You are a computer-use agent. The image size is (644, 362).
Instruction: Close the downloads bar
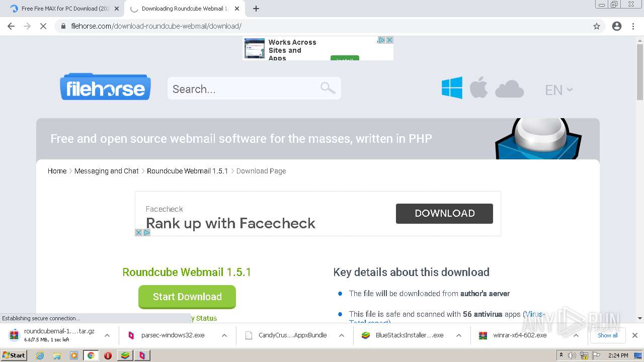[x=634, y=335]
